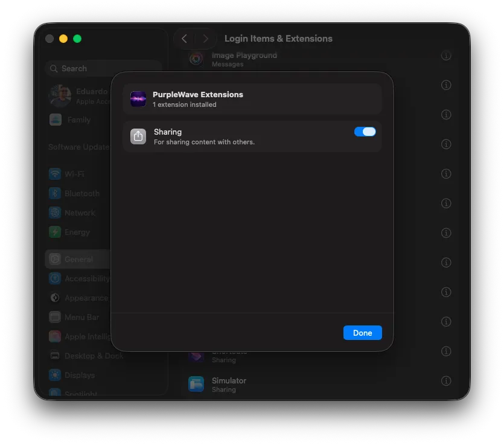Open the Eduardo Apple Account profile
The image size is (504, 445).
78,96
